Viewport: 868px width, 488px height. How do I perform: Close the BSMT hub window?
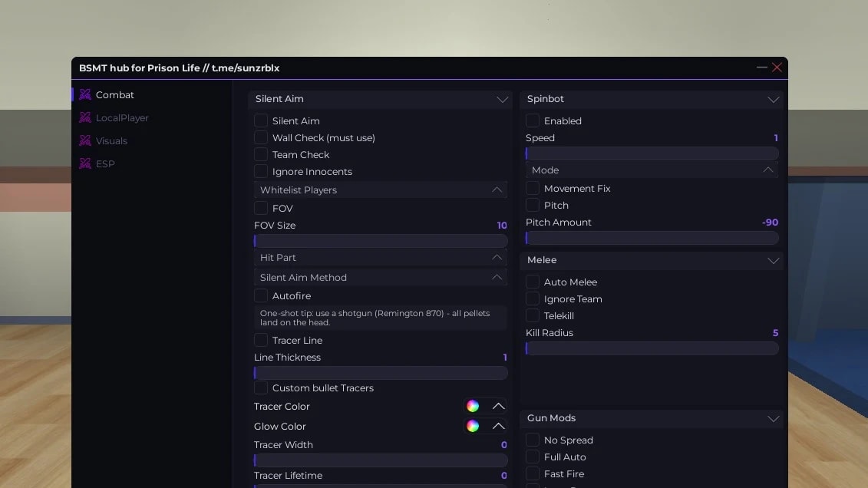[777, 68]
